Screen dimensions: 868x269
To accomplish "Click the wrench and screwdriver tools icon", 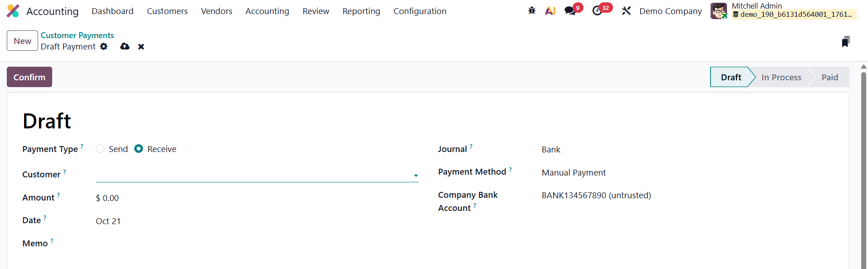I will [626, 11].
